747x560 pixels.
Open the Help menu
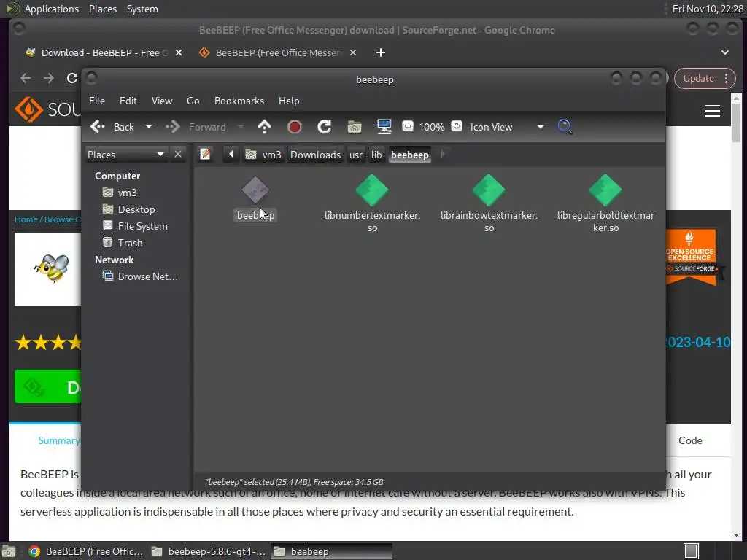coord(289,101)
